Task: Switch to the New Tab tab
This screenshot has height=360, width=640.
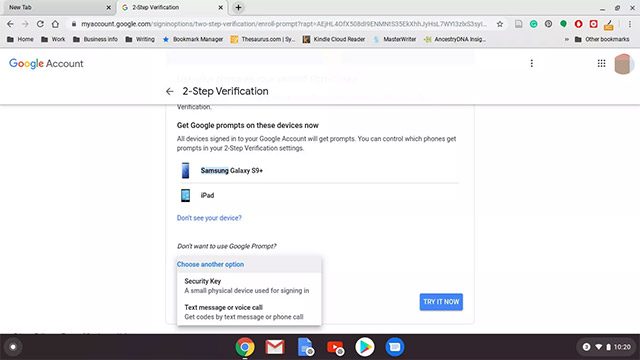Action: pos(58,7)
